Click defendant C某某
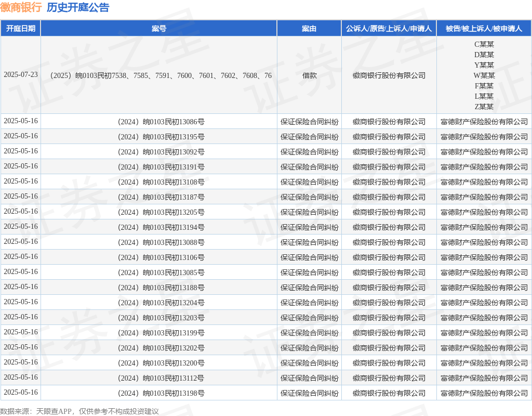This screenshot has height=416, width=532. (x=484, y=44)
